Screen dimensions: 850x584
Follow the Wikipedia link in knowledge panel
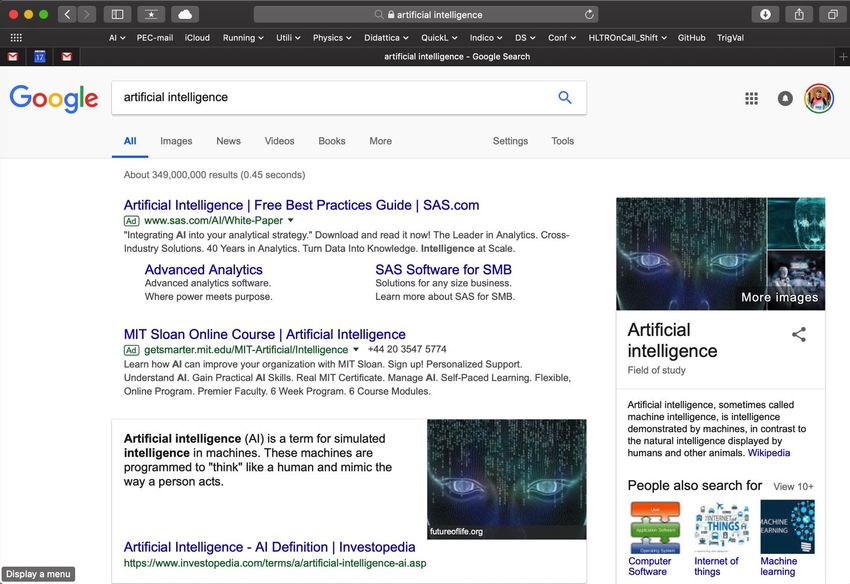(769, 453)
